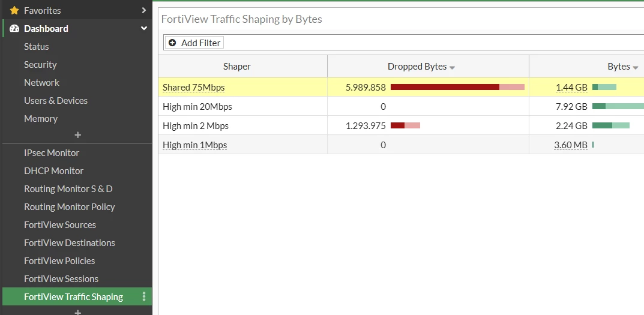This screenshot has width=644, height=315.
Task: Click the dropped bytes bar for High min 2 Mbps
Action: pyautogui.click(x=405, y=125)
